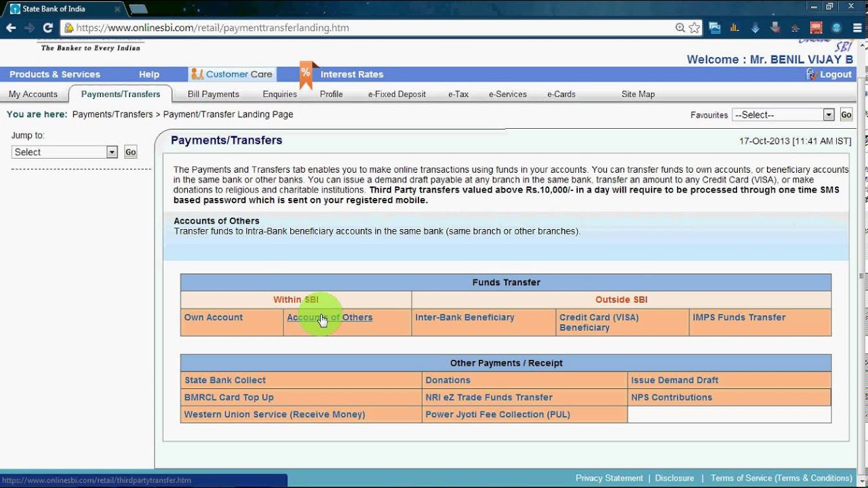The height and width of the screenshot is (488, 868).
Task: Click the Go button beside Favourites
Action: (846, 115)
